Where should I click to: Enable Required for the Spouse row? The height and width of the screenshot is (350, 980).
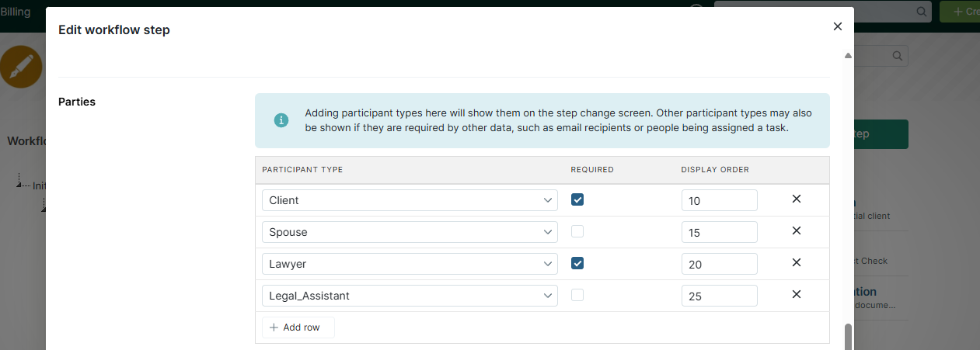577,231
